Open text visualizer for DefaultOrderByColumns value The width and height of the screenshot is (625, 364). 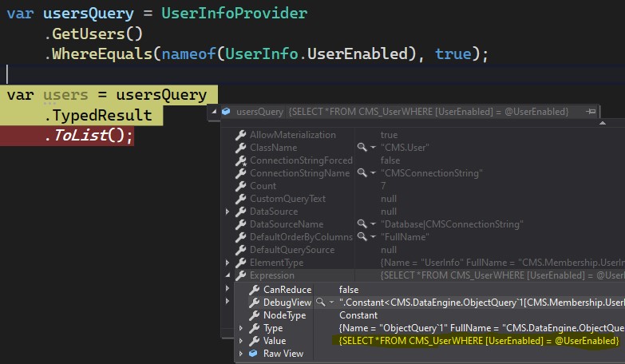tap(362, 236)
